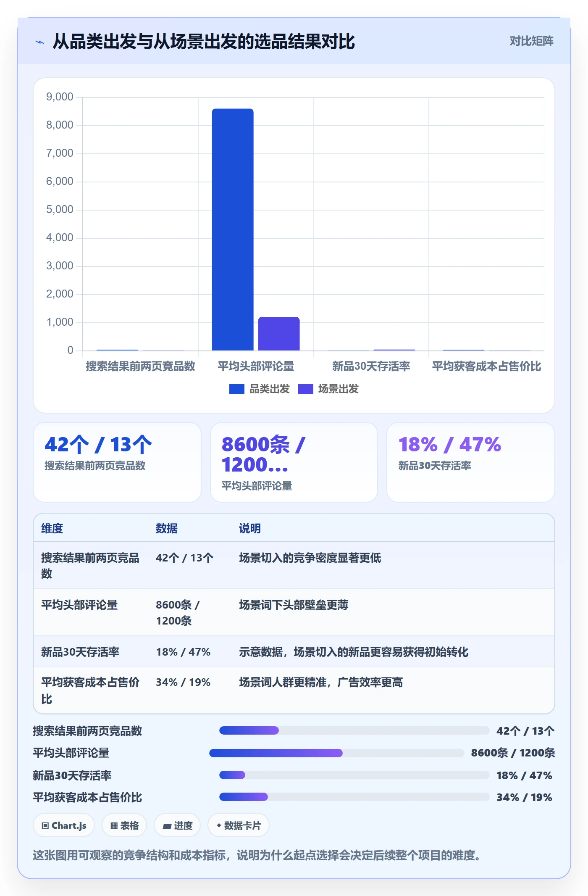Click the footer caption starting 这张图用可观察的

click(257, 855)
